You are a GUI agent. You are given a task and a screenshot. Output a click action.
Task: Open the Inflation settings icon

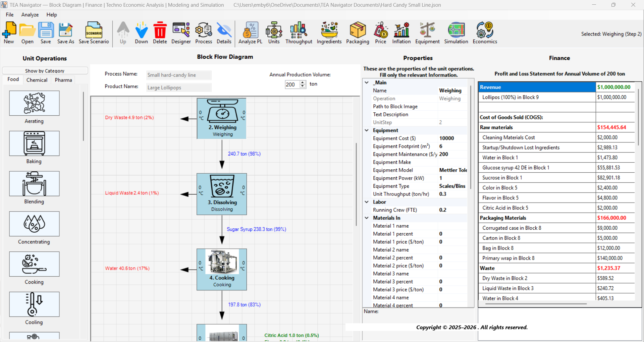tap(401, 33)
